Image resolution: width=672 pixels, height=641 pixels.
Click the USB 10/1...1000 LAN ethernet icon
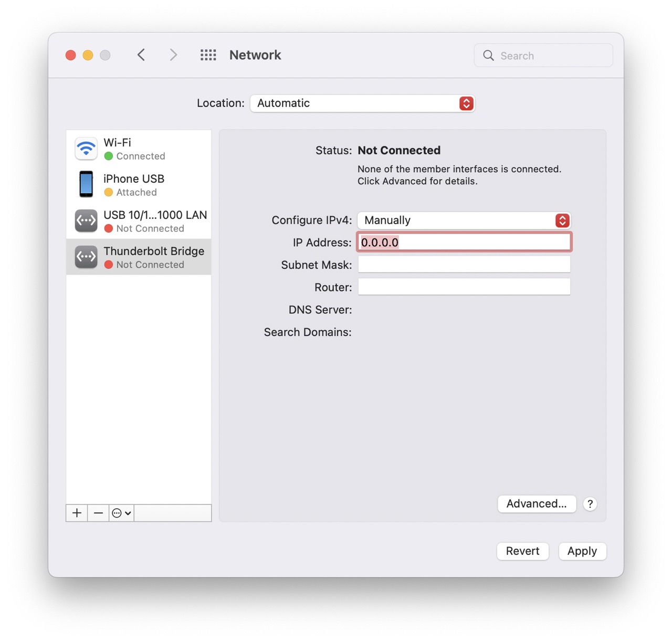(x=86, y=220)
